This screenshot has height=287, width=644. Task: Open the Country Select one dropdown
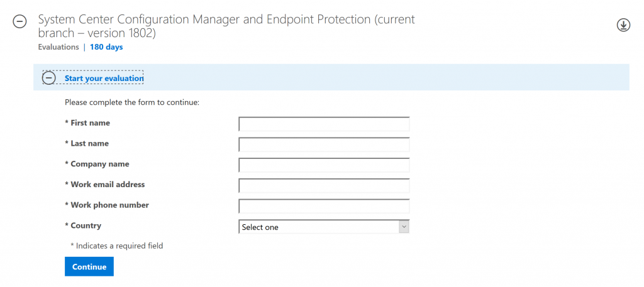point(324,227)
